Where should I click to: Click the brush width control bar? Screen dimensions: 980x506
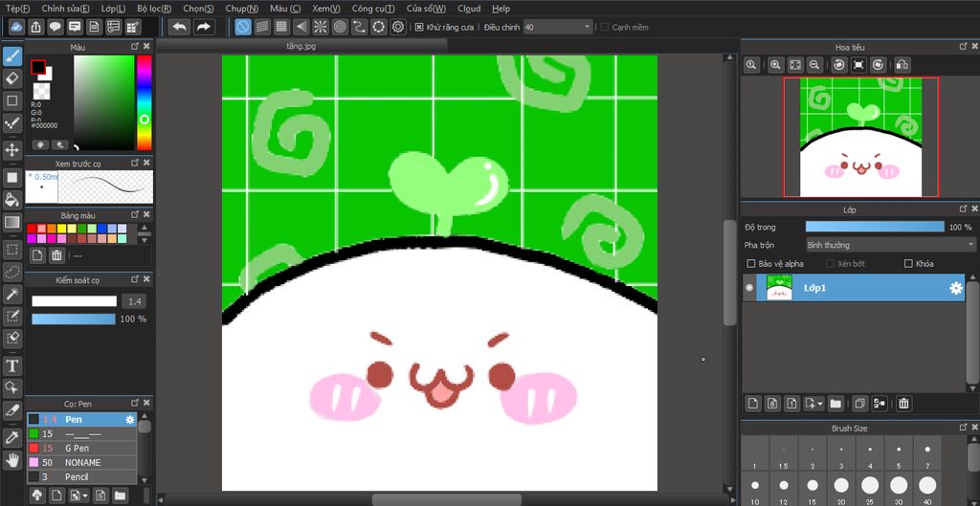coord(75,301)
